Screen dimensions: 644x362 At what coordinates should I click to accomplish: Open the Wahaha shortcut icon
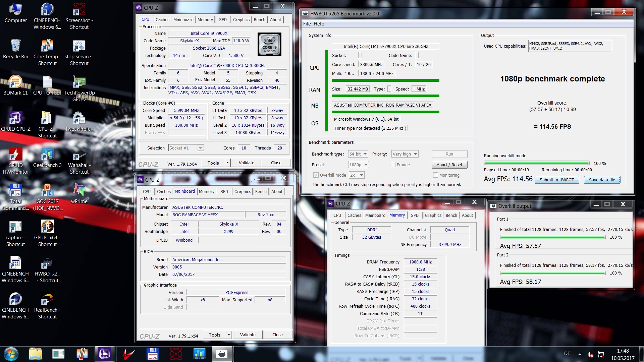(x=79, y=161)
